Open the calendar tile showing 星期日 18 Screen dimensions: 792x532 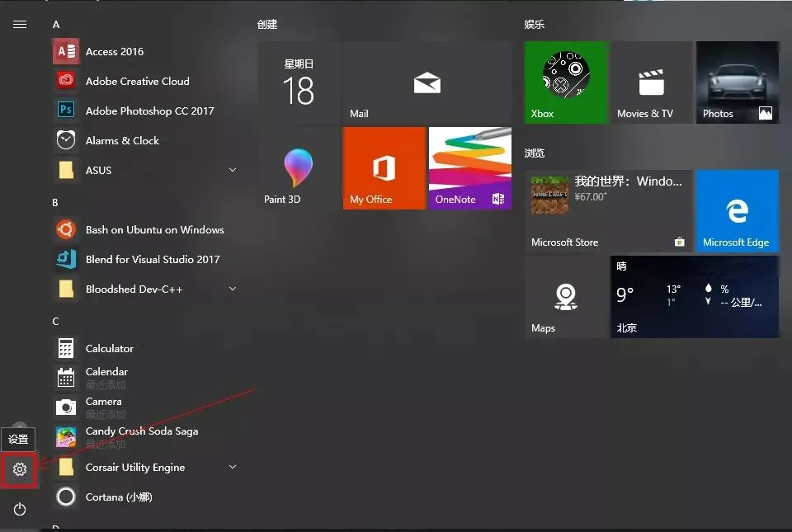[299, 82]
